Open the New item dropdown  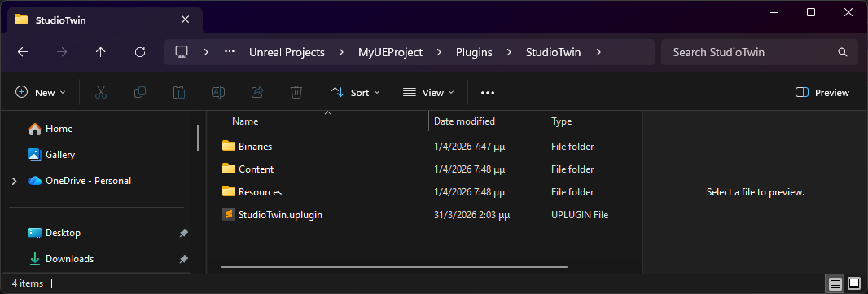point(41,93)
